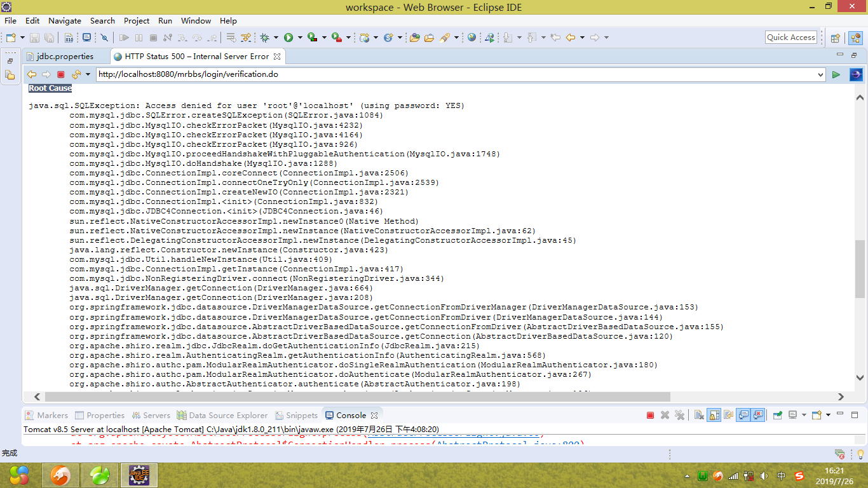Click console Remove Launch X icon

pyautogui.click(x=665, y=415)
